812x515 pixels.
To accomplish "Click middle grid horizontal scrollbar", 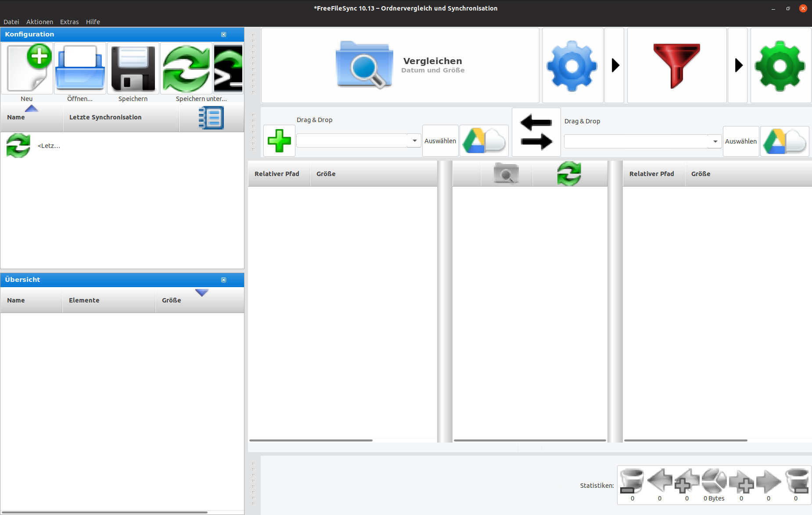I will (x=530, y=440).
